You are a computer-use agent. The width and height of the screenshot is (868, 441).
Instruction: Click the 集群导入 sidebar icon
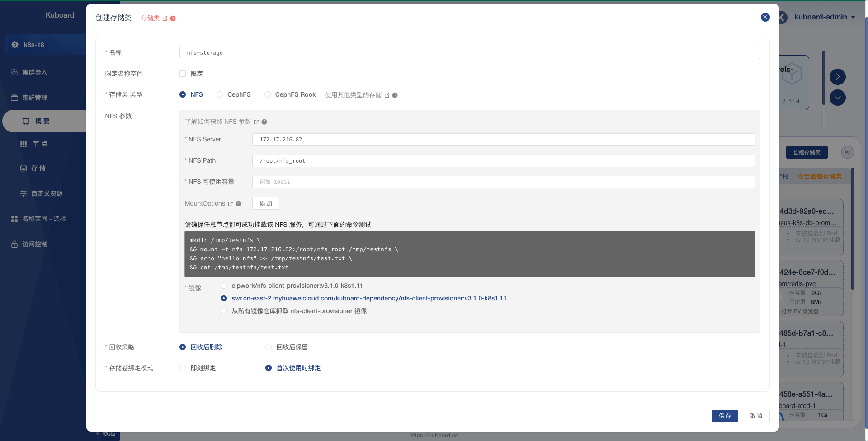coord(14,72)
